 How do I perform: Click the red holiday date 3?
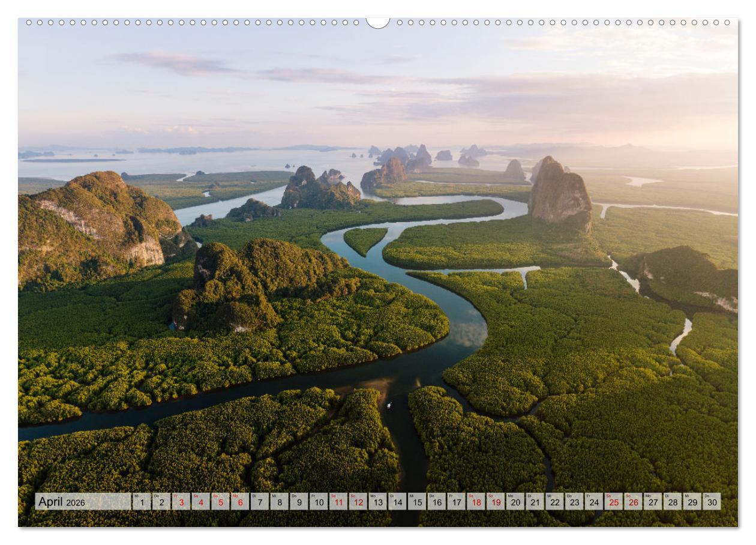[x=181, y=502]
